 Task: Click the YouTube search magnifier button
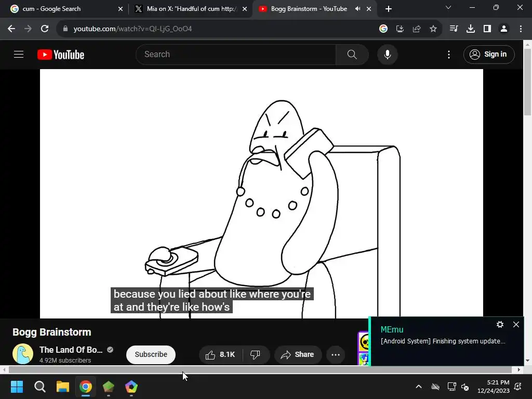tap(352, 54)
